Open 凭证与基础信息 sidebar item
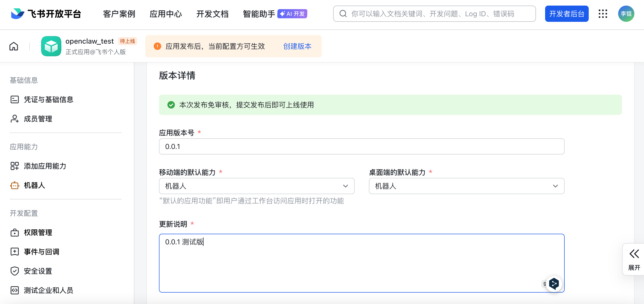Screen dimensions: 644x304 (48, 99)
